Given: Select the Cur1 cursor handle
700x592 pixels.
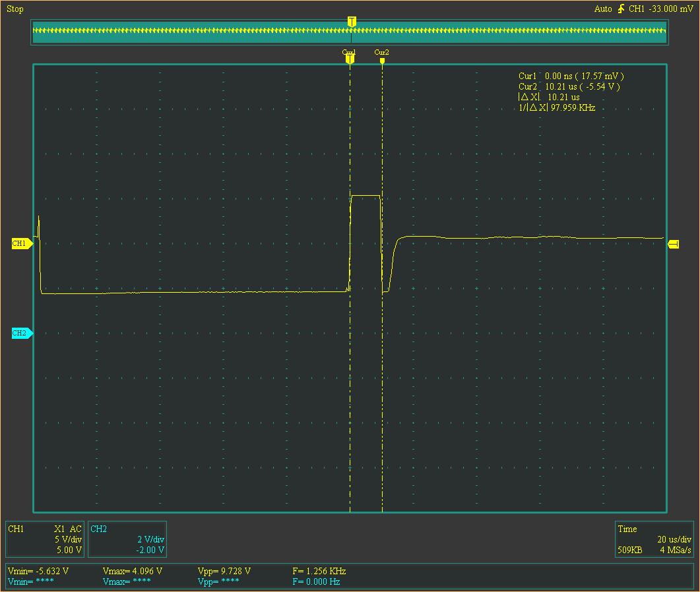Looking at the screenshot, I should 350,59.
